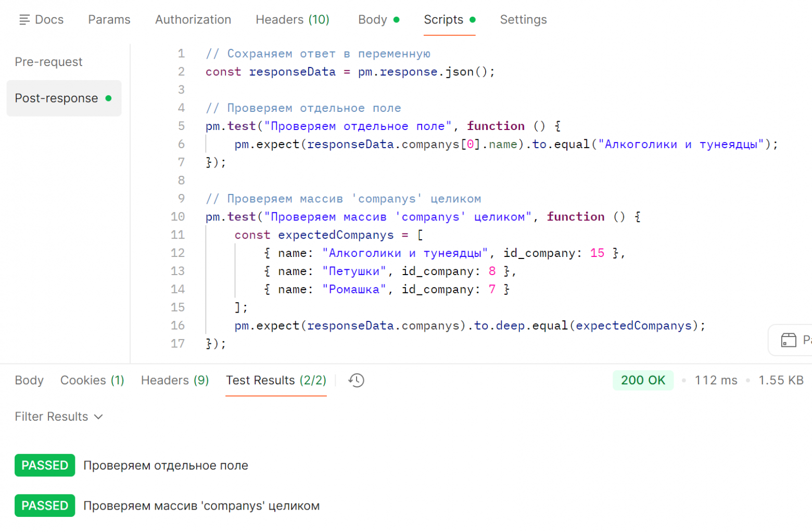
Task: Switch to request Body tab
Action: (373, 20)
